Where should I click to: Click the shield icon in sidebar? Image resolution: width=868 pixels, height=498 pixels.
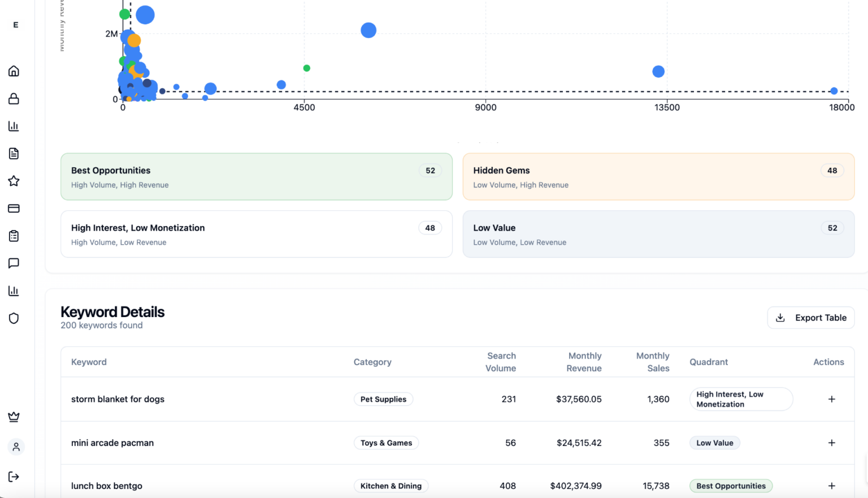point(14,318)
